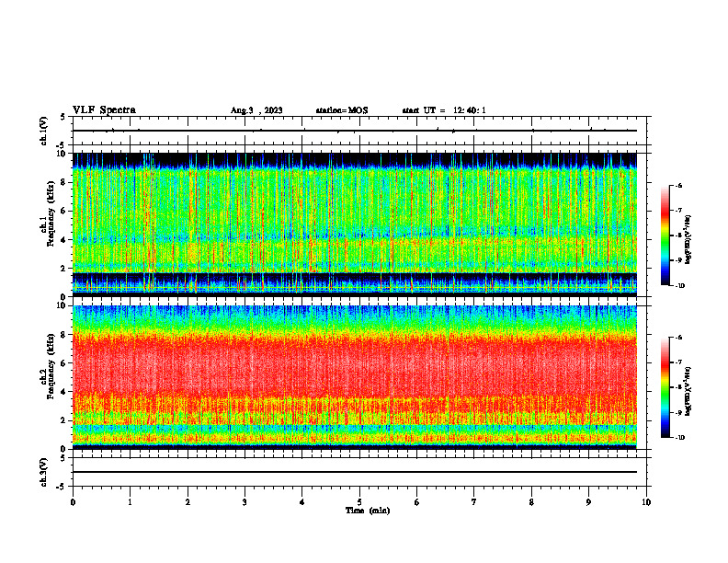Click time axis tick label "2"
This screenshot has height=563, width=728.
click(x=188, y=502)
